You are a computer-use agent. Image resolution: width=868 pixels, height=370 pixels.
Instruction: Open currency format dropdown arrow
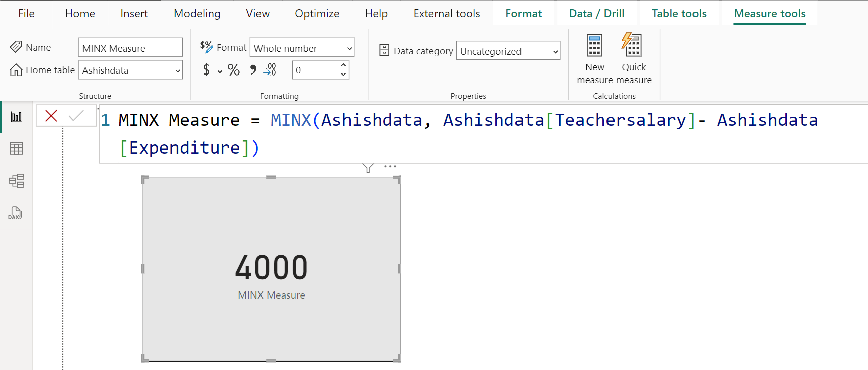click(x=220, y=71)
